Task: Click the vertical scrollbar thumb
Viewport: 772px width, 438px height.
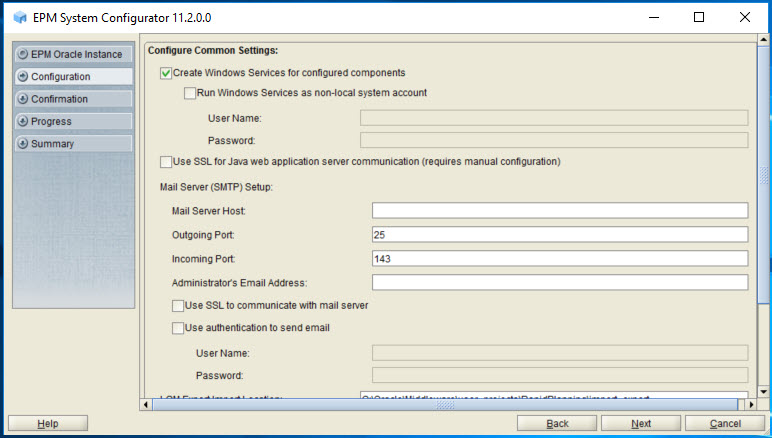Action: (x=764, y=174)
